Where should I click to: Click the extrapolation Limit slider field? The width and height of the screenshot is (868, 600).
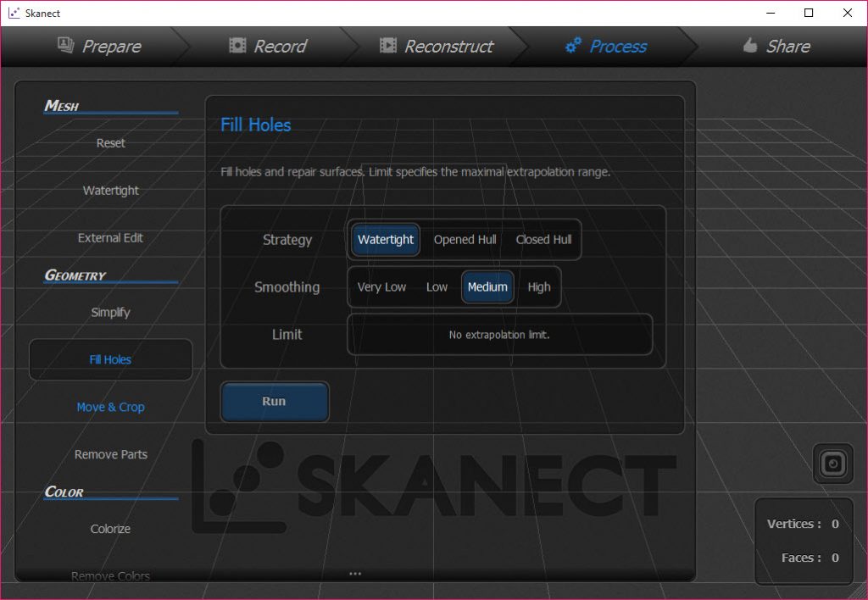pyautogui.click(x=500, y=334)
